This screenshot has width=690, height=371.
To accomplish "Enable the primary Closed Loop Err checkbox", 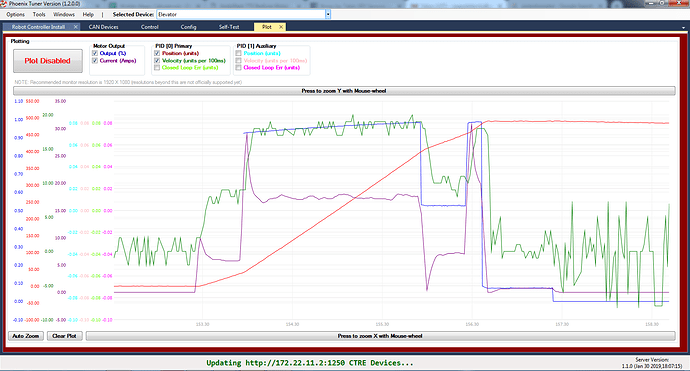I will tap(157, 67).
